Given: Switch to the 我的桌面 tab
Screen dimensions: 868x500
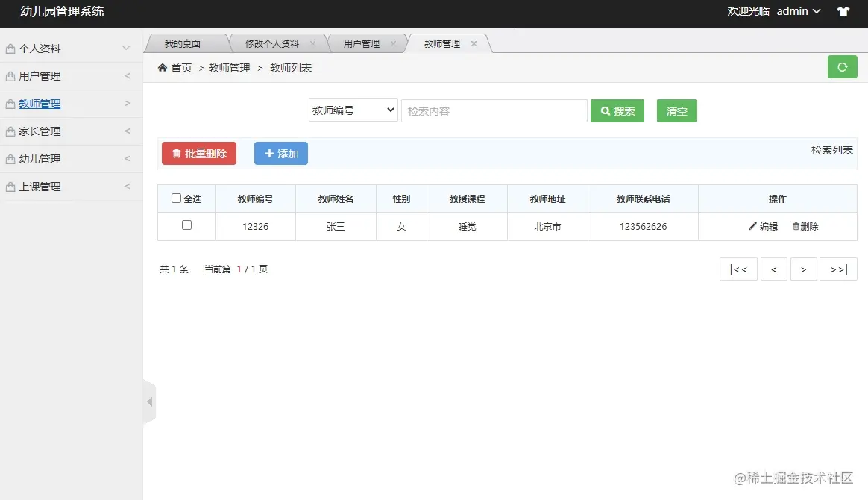Looking at the screenshot, I should (x=186, y=43).
